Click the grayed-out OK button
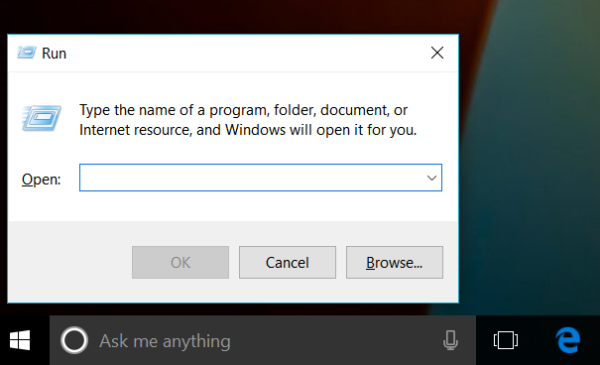600x365 pixels. click(x=180, y=262)
